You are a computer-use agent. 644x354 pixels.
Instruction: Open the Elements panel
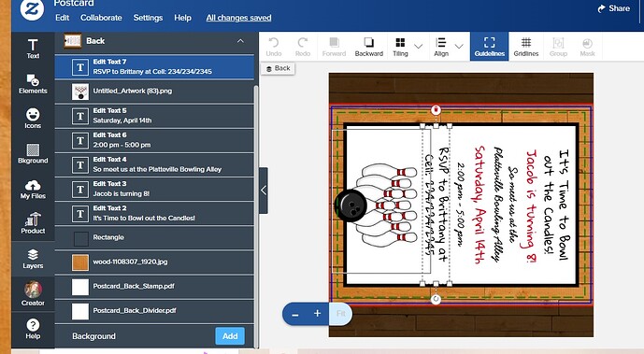click(x=33, y=84)
